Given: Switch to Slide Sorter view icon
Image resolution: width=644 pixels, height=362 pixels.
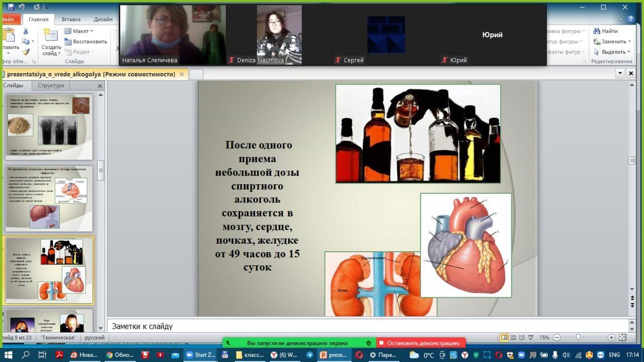Looking at the screenshot, I should (x=513, y=338).
